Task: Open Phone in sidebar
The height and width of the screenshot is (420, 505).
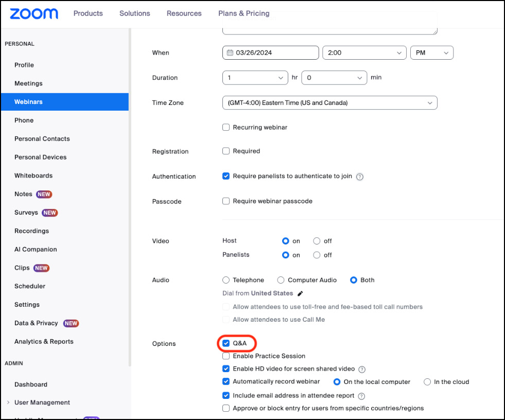Action: click(x=24, y=120)
